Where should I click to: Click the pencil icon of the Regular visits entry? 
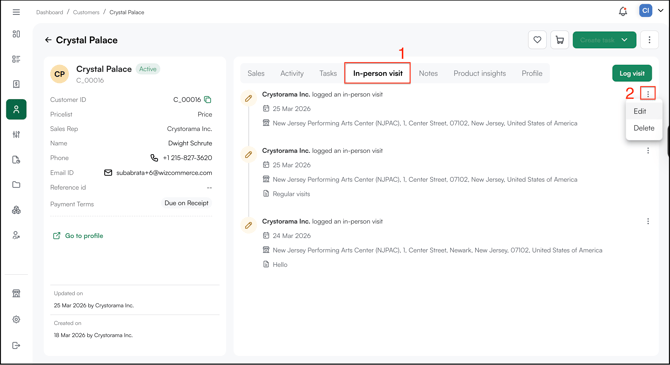[248, 154]
